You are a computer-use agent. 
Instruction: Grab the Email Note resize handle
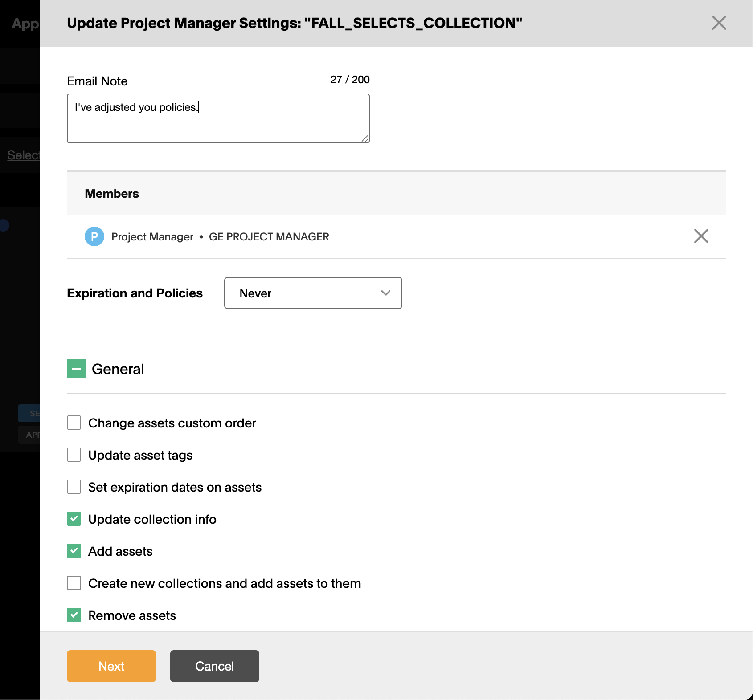tap(365, 138)
